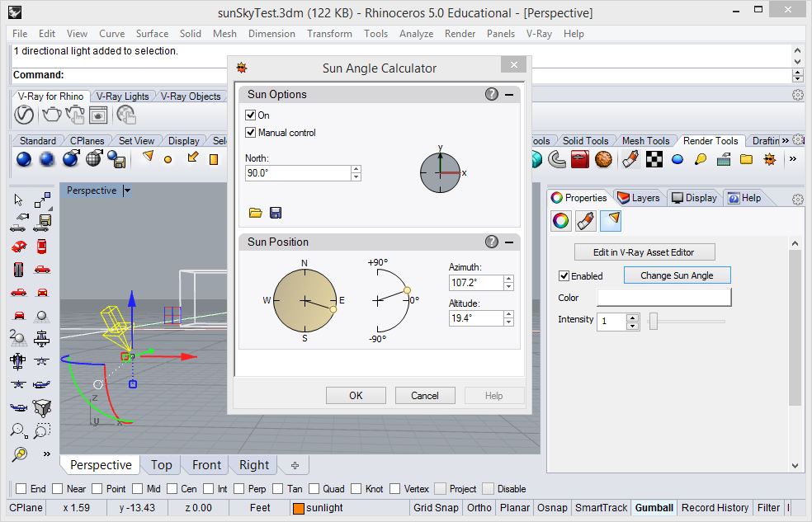The image size is (812, 522).
Task: Enable the End osnap checkbox
Action: (x=21, y=489)
